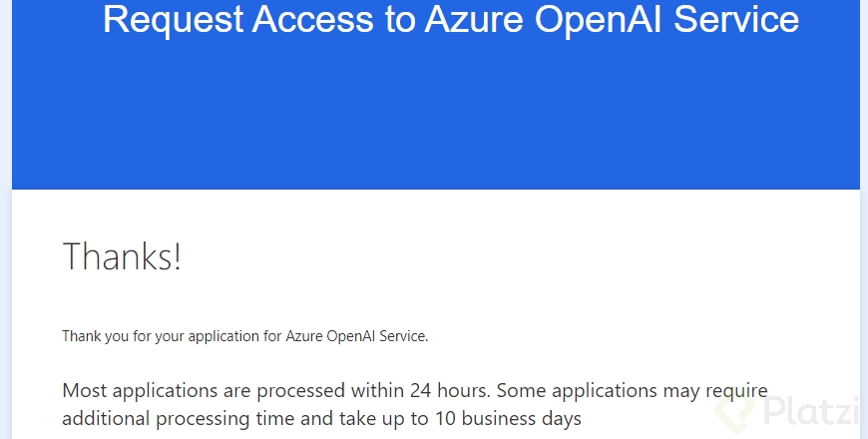
Task: Click blank white area beside Thanks heading
Action: 499,256
